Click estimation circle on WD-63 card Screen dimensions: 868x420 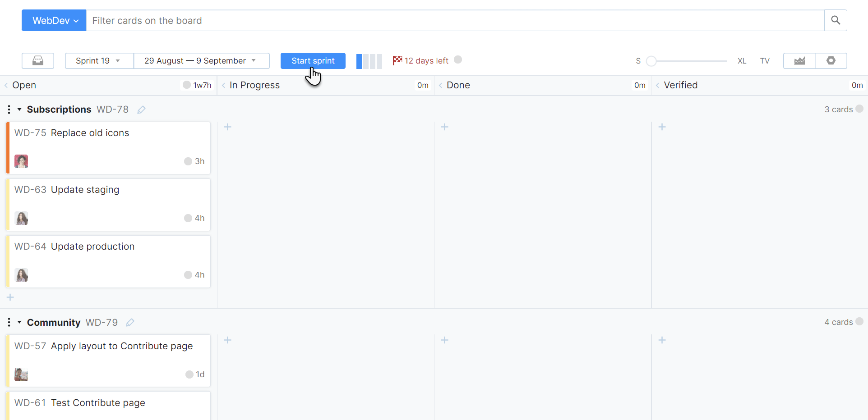click(188, 218)
